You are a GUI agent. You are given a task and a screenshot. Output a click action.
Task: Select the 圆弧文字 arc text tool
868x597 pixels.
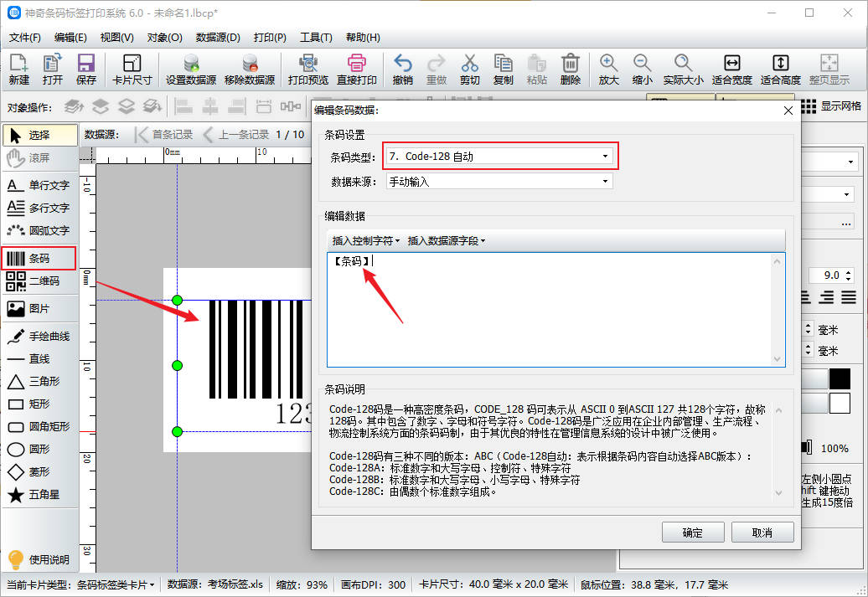39,230
